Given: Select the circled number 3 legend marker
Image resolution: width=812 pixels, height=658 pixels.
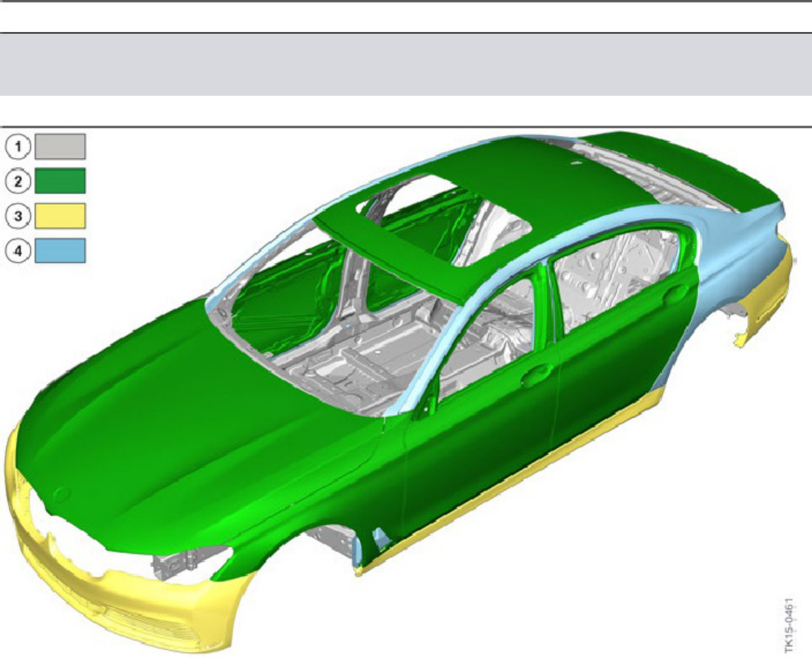Looking at the screenshot, I should [18, 216].
